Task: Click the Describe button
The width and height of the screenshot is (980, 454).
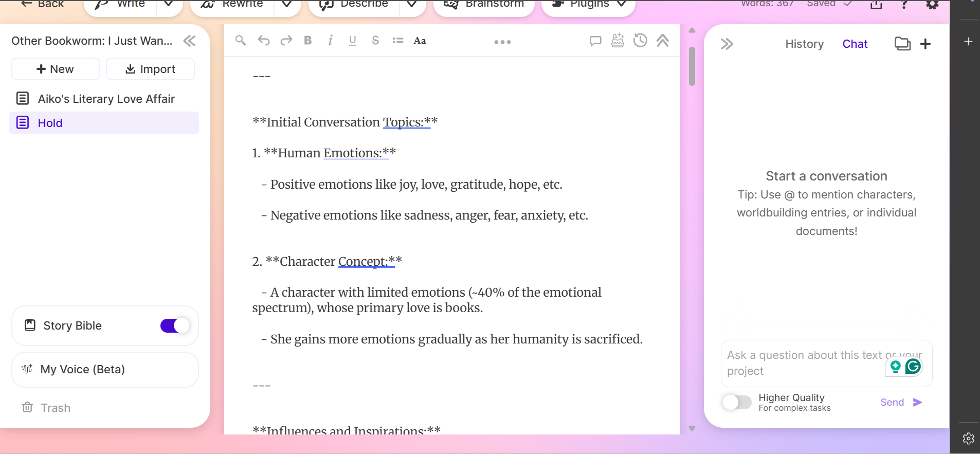Action: point(354,5)
